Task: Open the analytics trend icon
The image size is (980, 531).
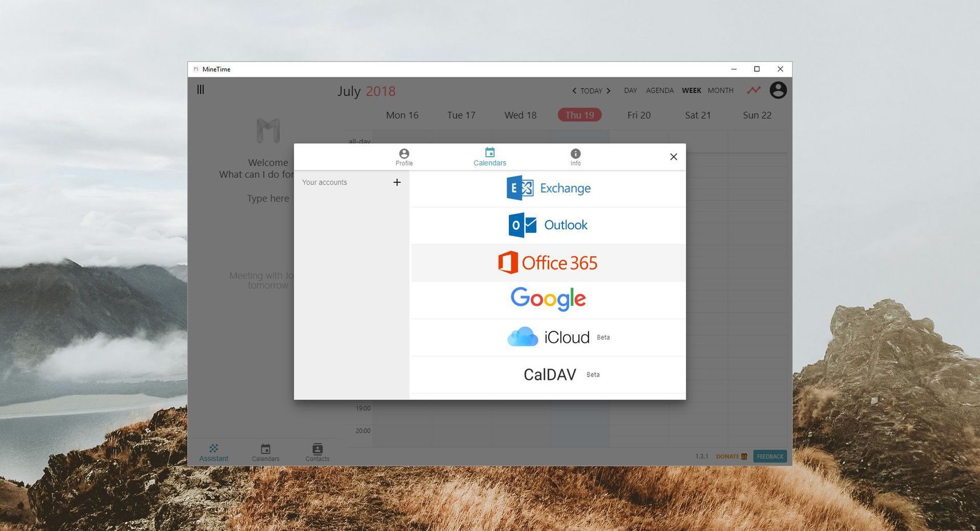Action: (754, 90)
